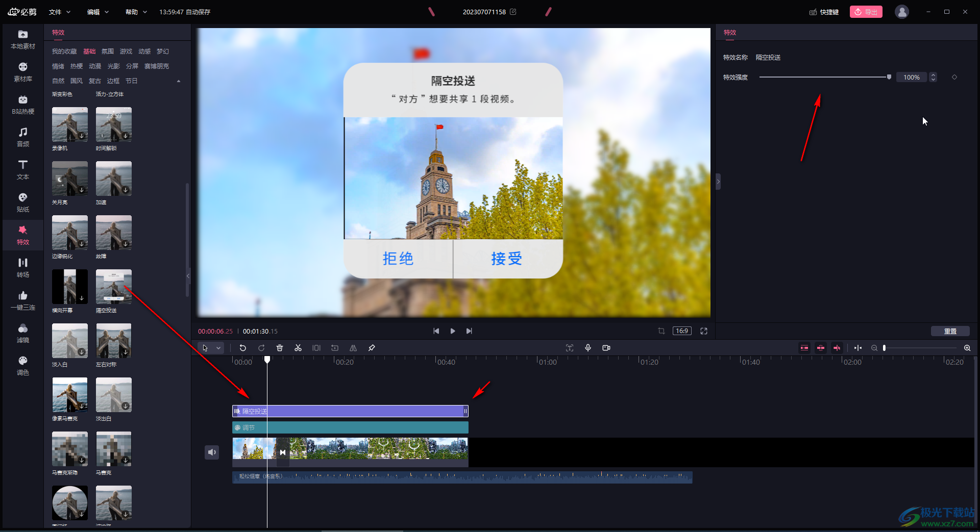Open the 音频 audio panel

point(23,138)
